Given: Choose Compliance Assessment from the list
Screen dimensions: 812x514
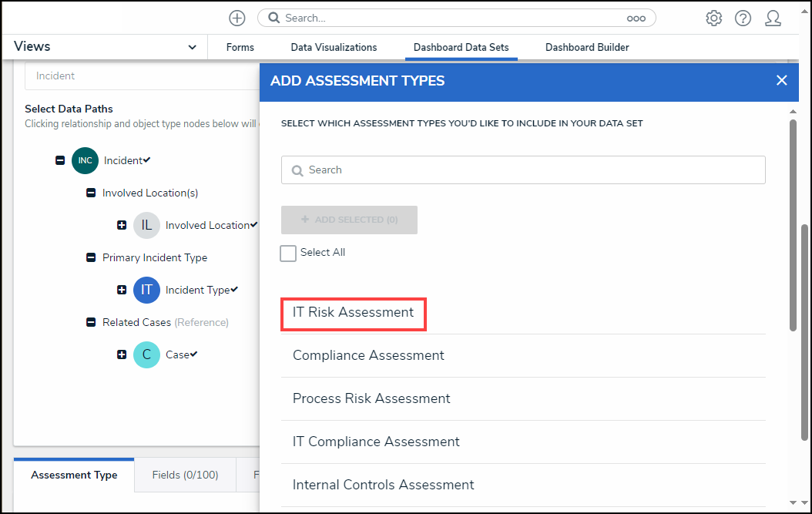Looking at the screenshot, I should pyautogui.click(x=368, y=355).
